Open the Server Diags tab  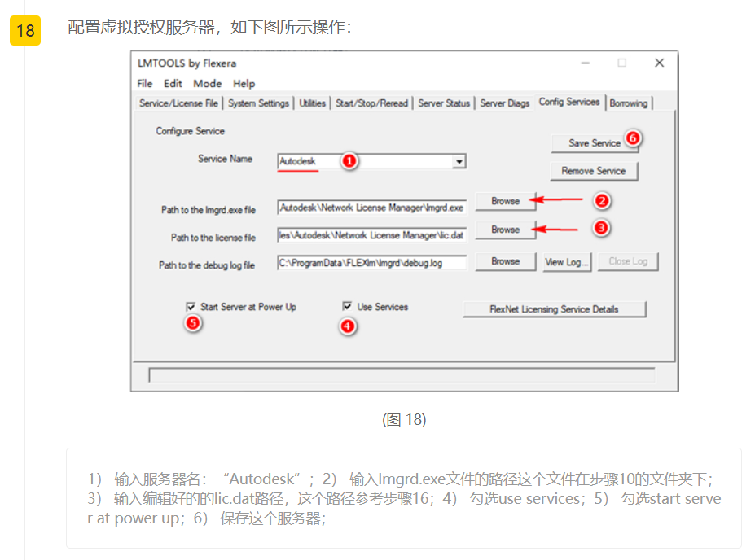click(x=505, y=103)
